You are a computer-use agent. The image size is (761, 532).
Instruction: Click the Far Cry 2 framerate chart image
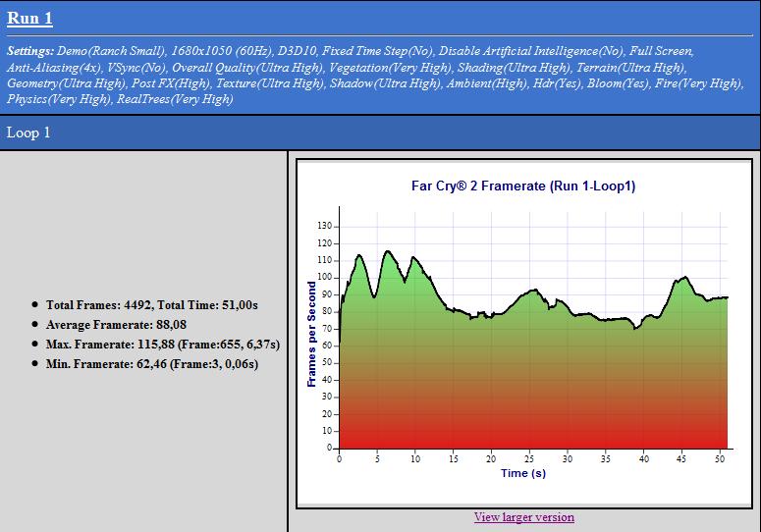pyautogui.click(x=523, y=333)
